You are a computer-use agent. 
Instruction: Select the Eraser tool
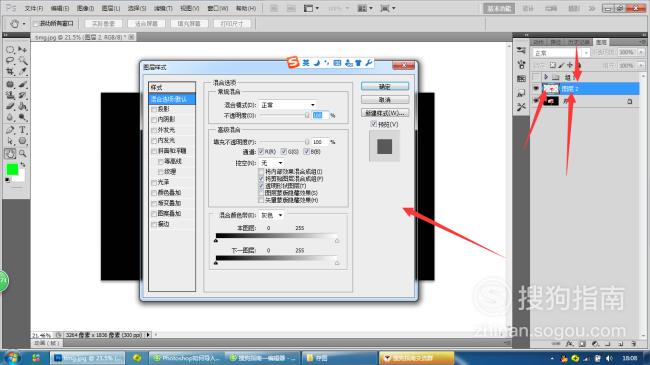pos(10,106)
